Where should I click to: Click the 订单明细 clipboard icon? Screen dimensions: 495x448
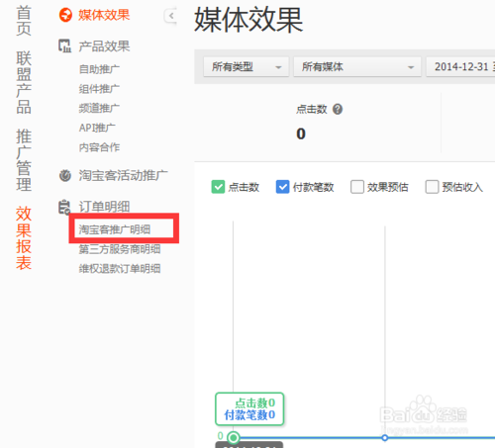tap(64, 207)
